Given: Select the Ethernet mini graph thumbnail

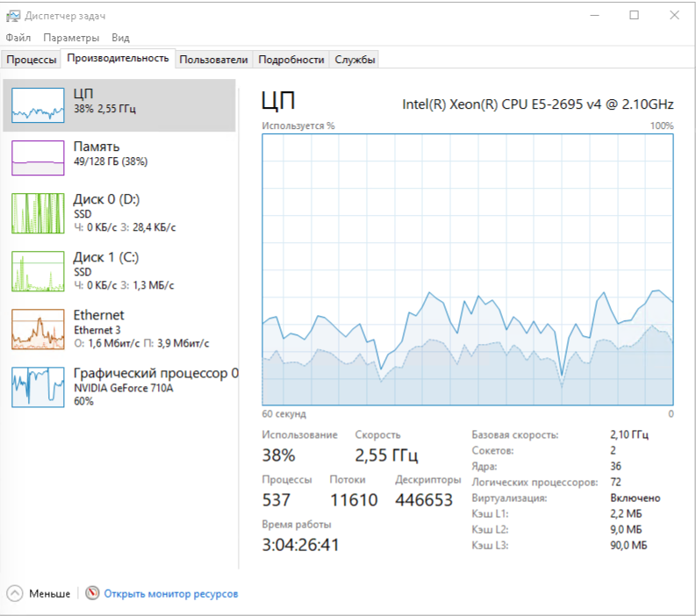Looking at the screenshot, I should (x=38, y=329).
